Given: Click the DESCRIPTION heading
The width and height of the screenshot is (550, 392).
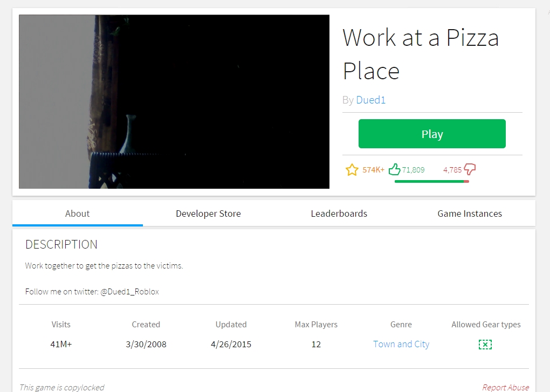Looking at the screenshot, I should [61, 244].
